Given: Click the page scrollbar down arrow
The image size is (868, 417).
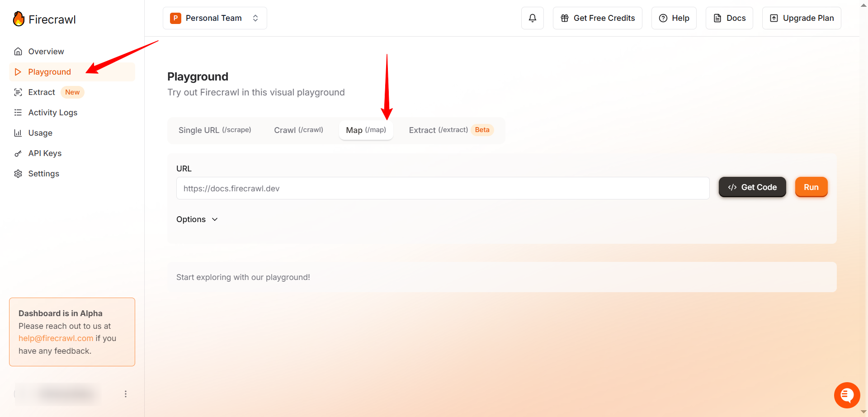Looking at the screenshot, I should click(863, 412).
